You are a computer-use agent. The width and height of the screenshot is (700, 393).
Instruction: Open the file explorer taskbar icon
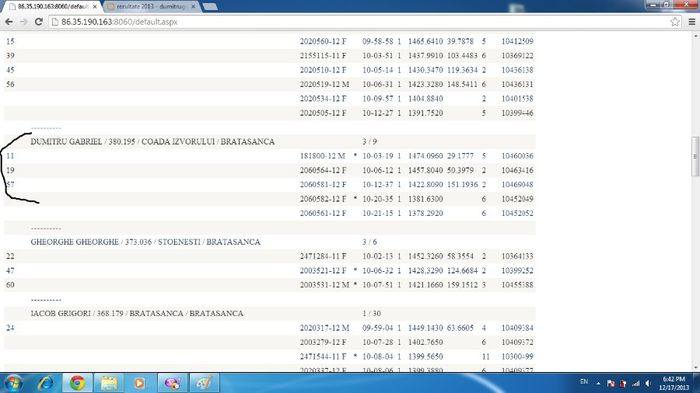tap(109, 383)
